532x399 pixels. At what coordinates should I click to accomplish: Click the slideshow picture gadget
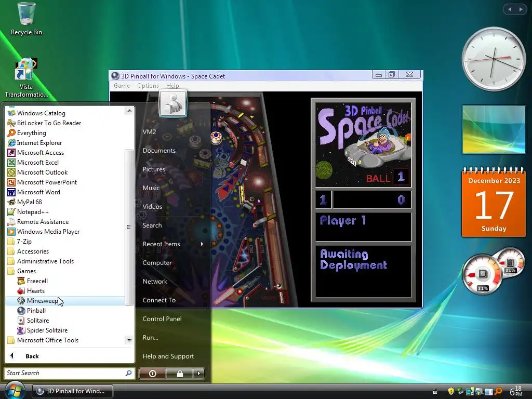click(494, 129)
